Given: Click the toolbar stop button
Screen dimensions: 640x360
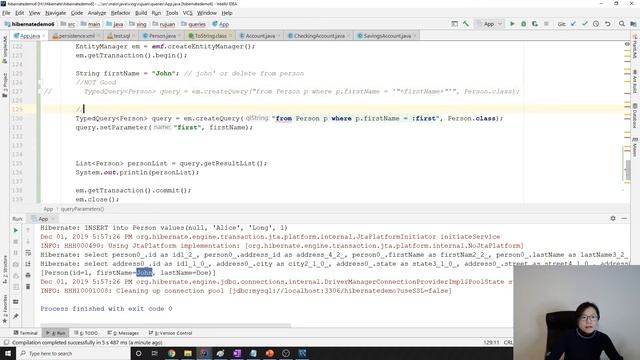Looking at the screenshot, I should (x=546, y=24).
